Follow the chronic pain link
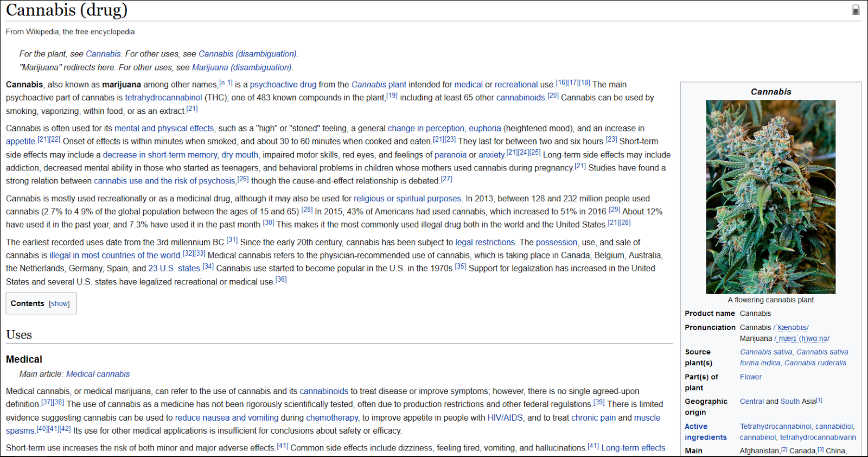This screenshot has width=868, height=457. [x=593, y=418]
